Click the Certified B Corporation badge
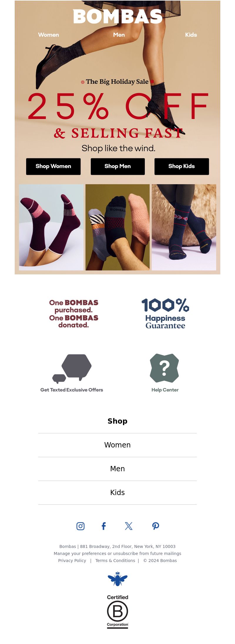 click(117, 611)
